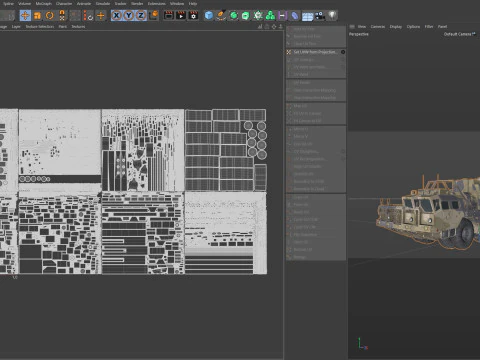Select the Scale tool
The width and height of the screenshot is (480, 360).
coord(37,16)
